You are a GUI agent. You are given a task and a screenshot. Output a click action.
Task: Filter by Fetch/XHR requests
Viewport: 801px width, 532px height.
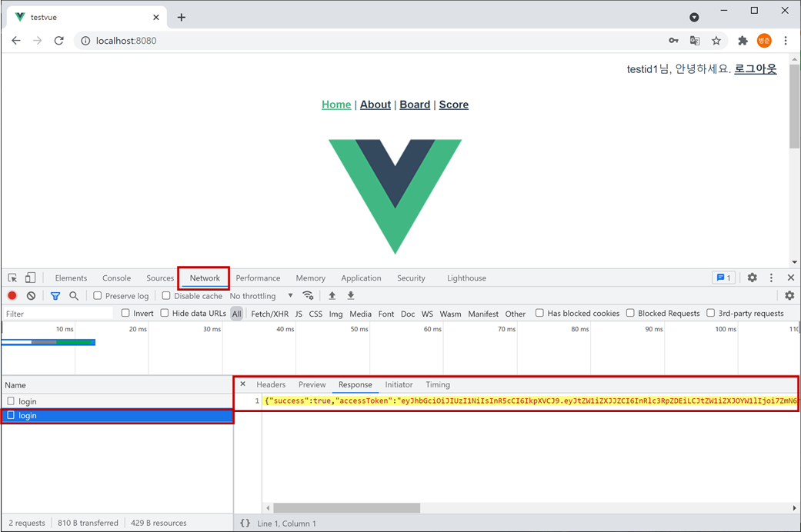[270, 314]
